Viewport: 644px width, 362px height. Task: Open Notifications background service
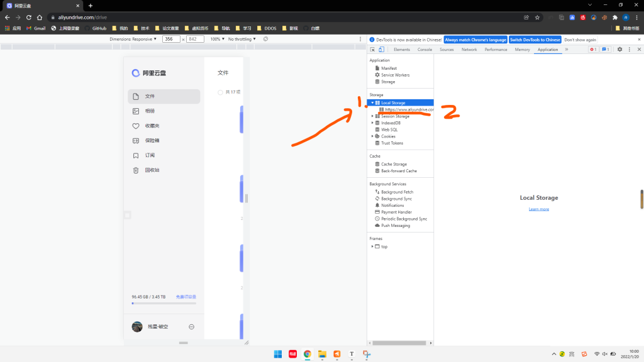click(x=392, y=206)
